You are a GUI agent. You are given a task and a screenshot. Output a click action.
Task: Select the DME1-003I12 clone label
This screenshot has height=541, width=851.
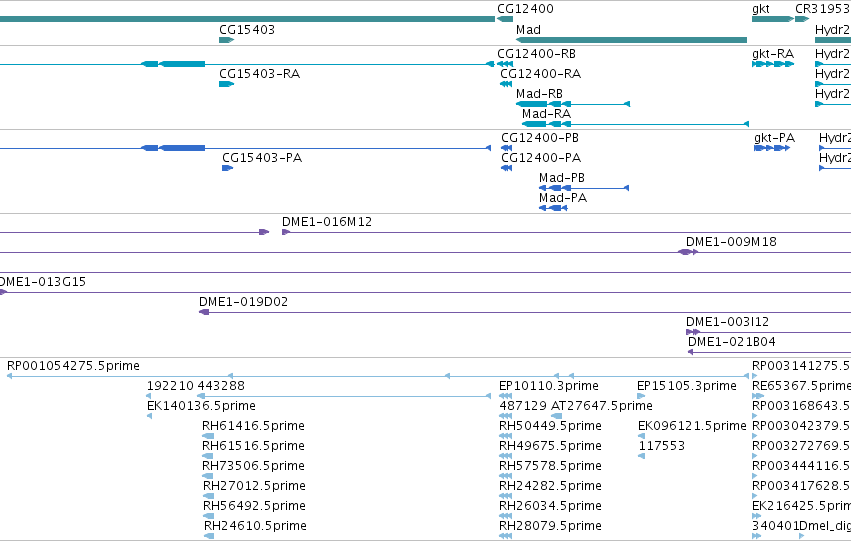(727, 322)
